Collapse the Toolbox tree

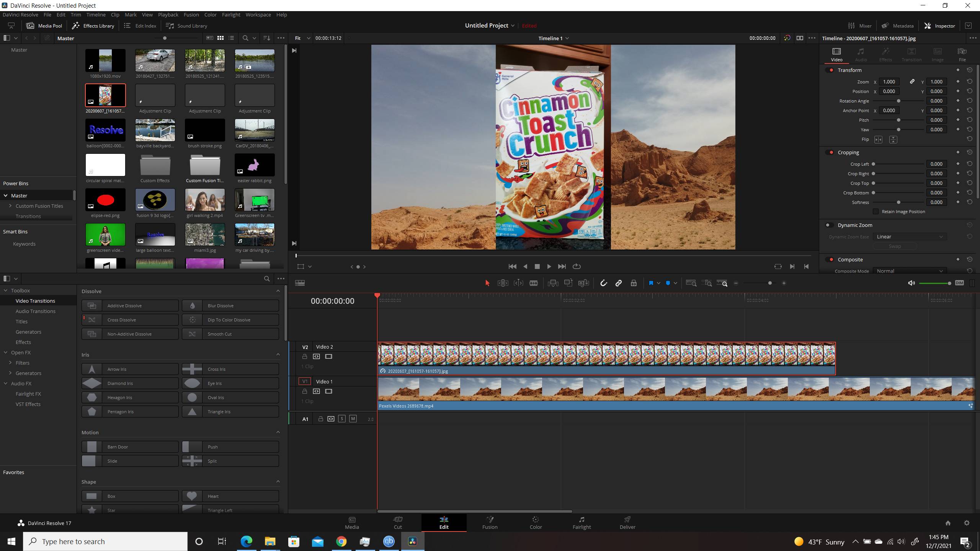[x=6, y=290]
